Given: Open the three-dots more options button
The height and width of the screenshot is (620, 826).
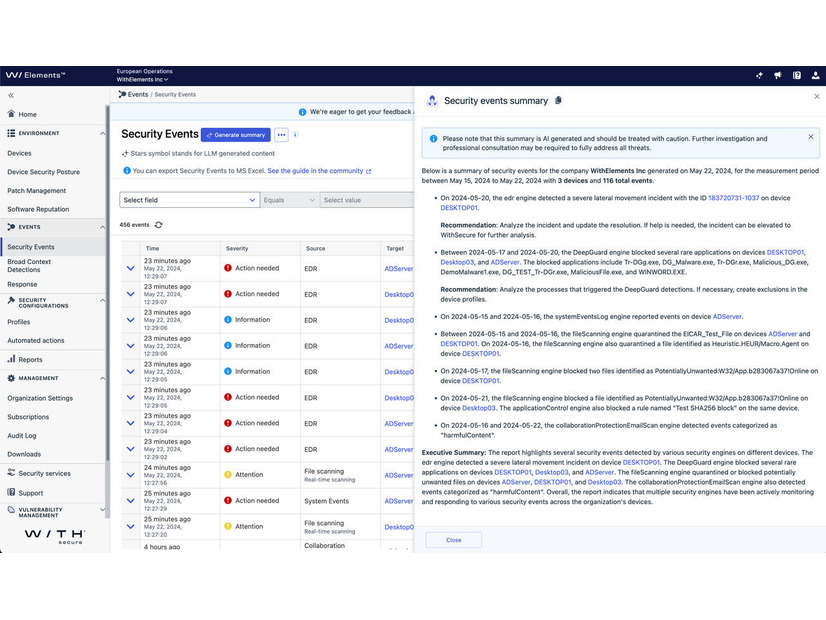Looking at the screenshot, I should click(281, 135).
